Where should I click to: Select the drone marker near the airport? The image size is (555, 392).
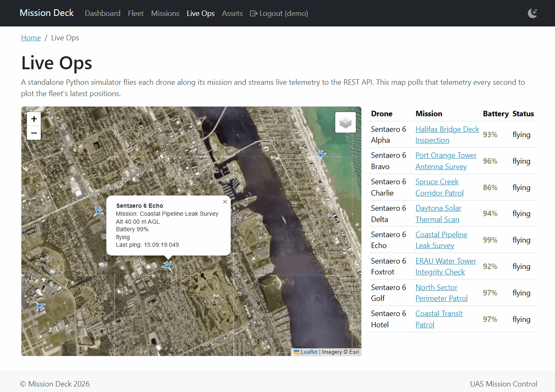(x=40, y=306)
